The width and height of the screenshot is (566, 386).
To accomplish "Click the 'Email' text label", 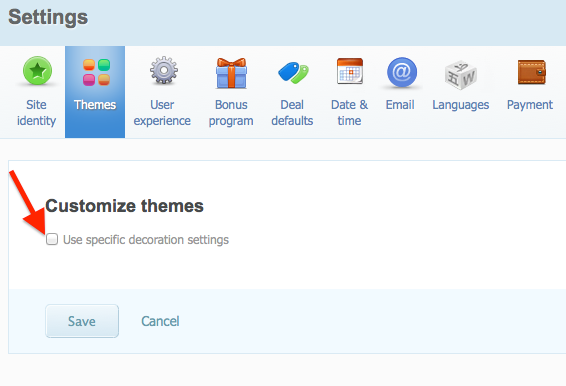I will (400, 105).
